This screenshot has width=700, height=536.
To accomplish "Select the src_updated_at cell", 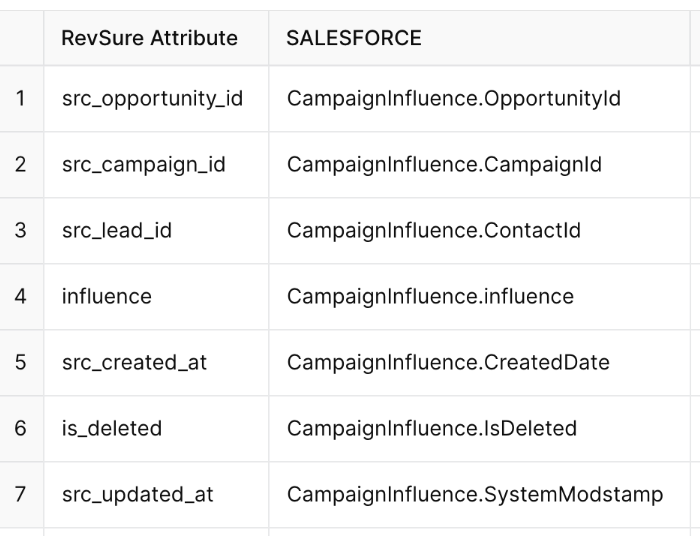I will tap(156, 494).
